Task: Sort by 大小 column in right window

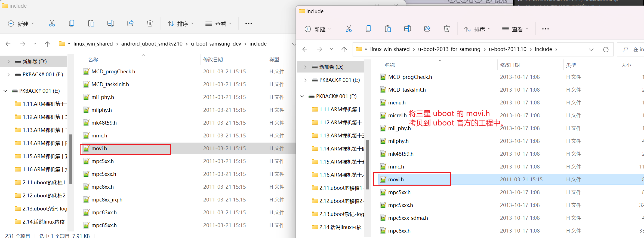Action: coord(626,65)
